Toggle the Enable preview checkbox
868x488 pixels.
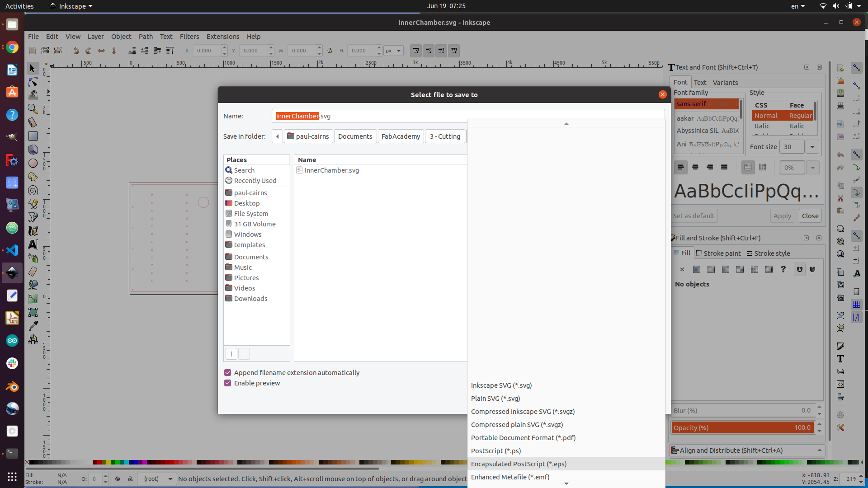pos(228,383)
